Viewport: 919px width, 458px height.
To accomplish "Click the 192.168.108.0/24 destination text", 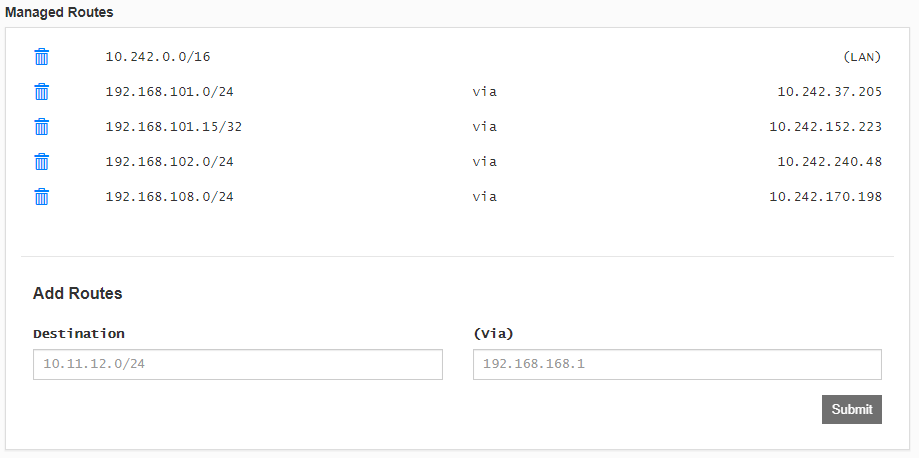I will point(169,197).
